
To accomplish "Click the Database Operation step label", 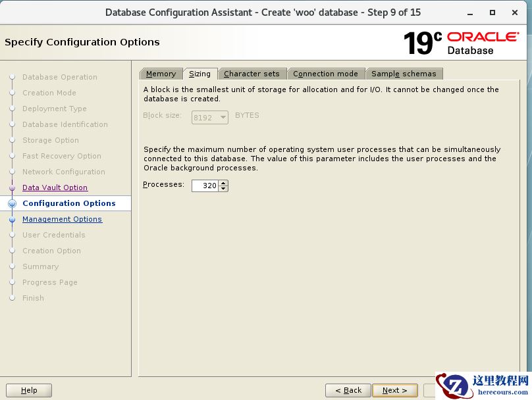I will [x=60, y=77].
